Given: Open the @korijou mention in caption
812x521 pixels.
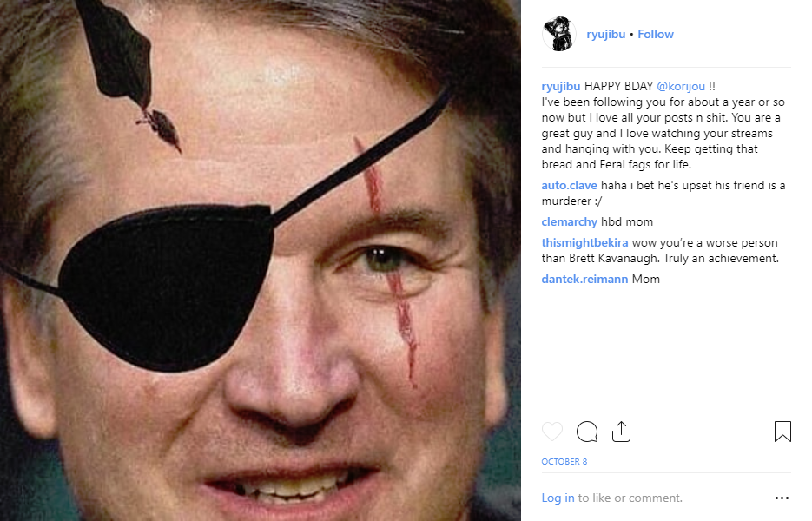Looking at the screenshot, I should tap(681, 87).
